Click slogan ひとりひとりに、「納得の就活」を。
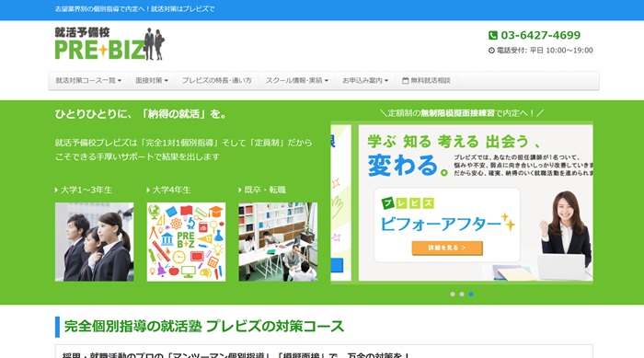Image resolution: width=644 pixels, height=358 pixels. click(x=141, y=114)
